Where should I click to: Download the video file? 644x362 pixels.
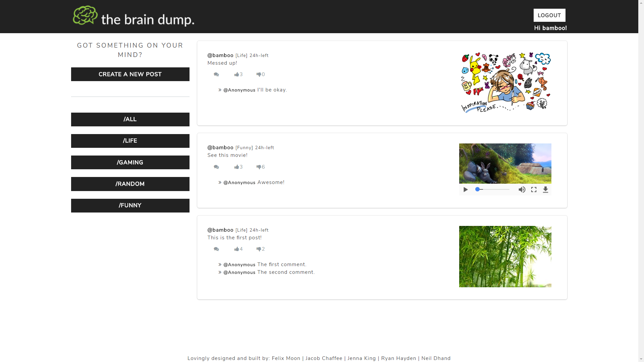(x=545, y=190)
